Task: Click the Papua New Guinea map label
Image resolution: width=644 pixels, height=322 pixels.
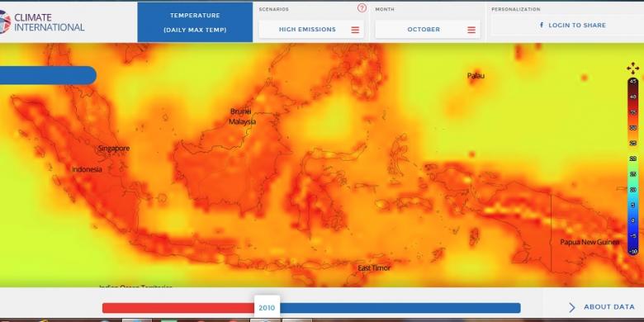Action: (590, 242)
